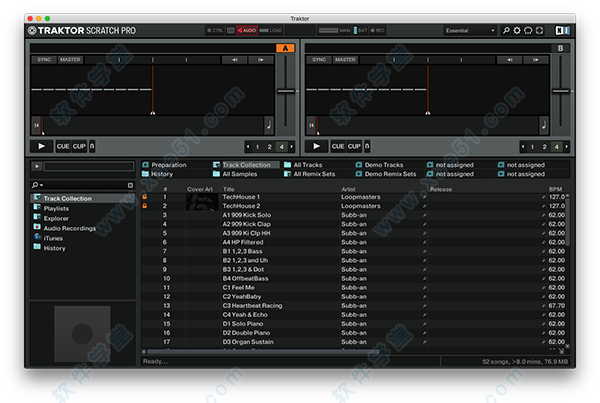Toggle SYNC on Deck A
This screenshot has width=600, height=403.
tap(44, 60)
